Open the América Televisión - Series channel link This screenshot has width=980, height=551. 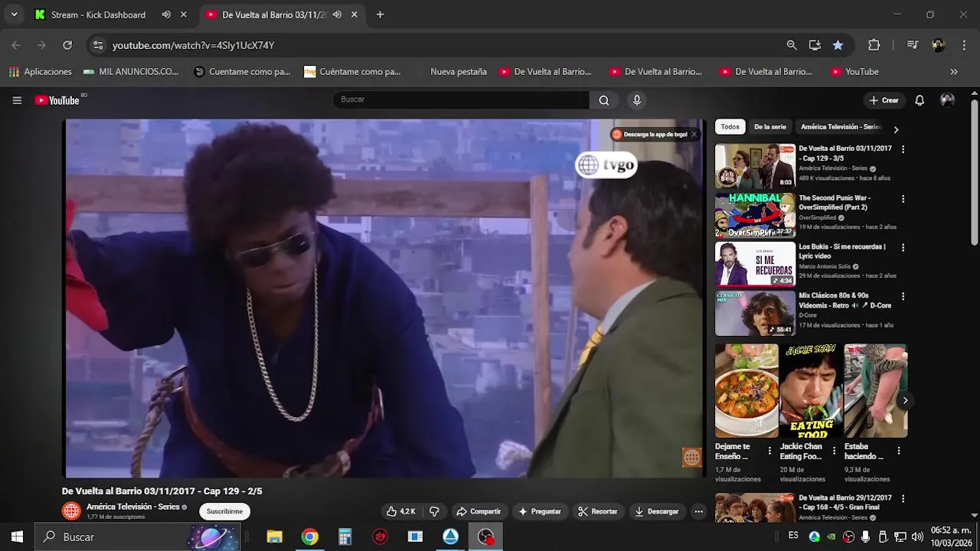(132, 507)
